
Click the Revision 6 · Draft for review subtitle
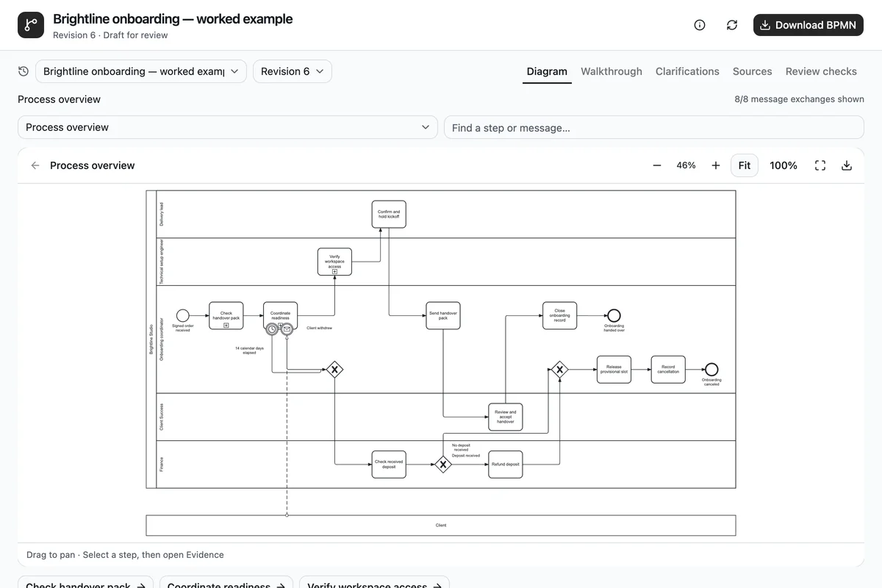pyautogui.click(x=110, y=35)
